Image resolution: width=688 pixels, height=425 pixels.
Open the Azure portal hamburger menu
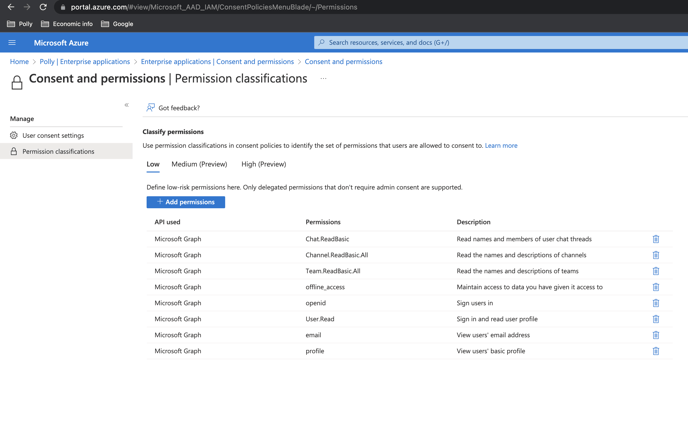(12, 43)
